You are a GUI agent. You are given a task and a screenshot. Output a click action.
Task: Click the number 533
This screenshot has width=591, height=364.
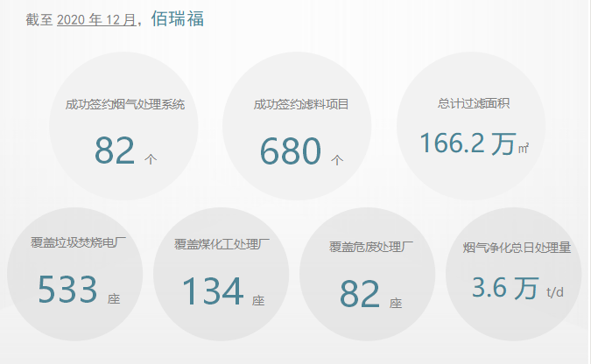[x=67, y=290]
